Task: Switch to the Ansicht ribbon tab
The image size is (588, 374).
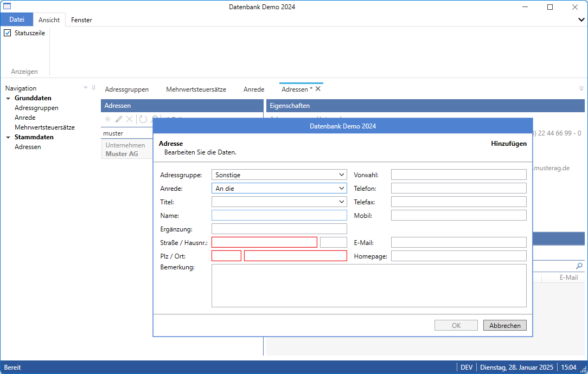Action: click(x=49, y=20)
